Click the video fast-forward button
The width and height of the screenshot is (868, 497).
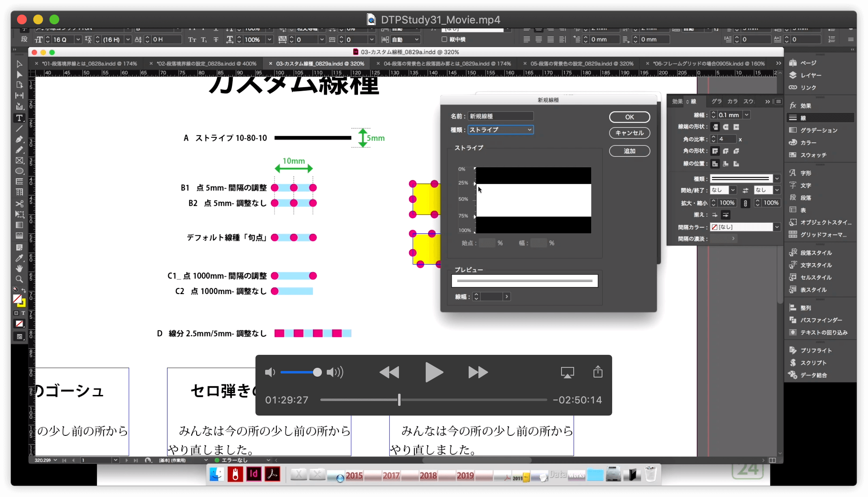pyautogui.click(x=478, y=372)
